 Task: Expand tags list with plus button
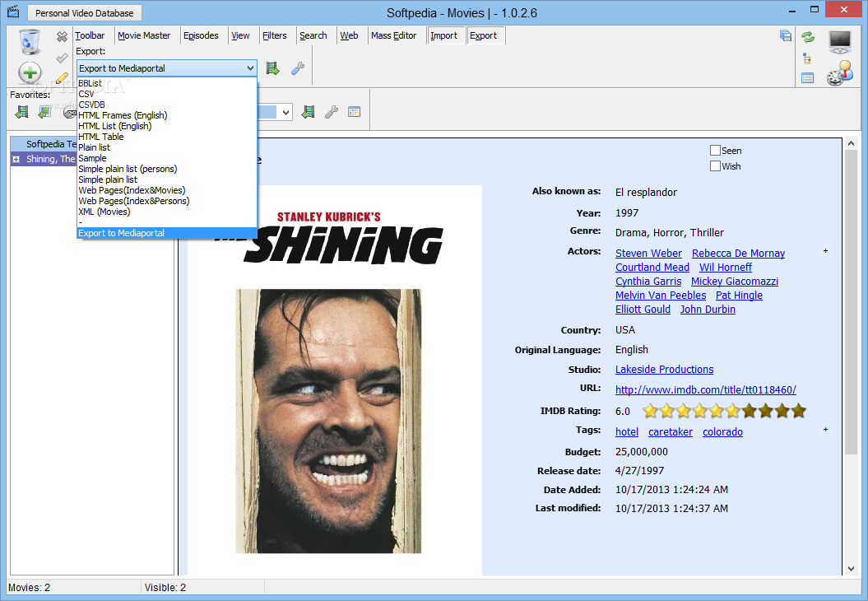[825, 429]
